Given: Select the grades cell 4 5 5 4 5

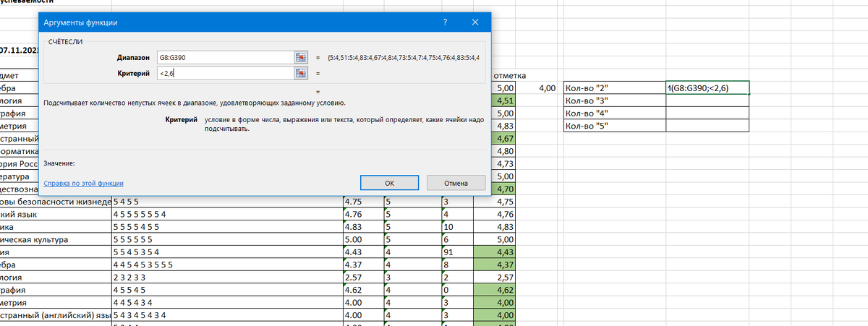Looking at the screenshot, I should [227, 290].
